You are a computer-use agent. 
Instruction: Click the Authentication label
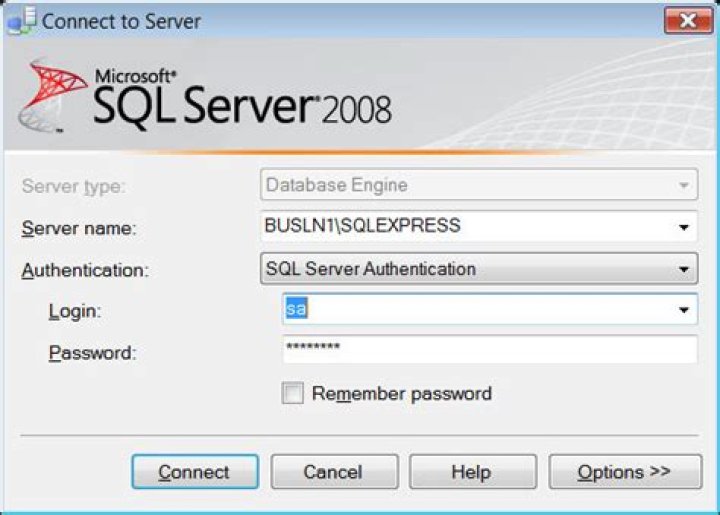pyautogui.click(x=85, y=270)
